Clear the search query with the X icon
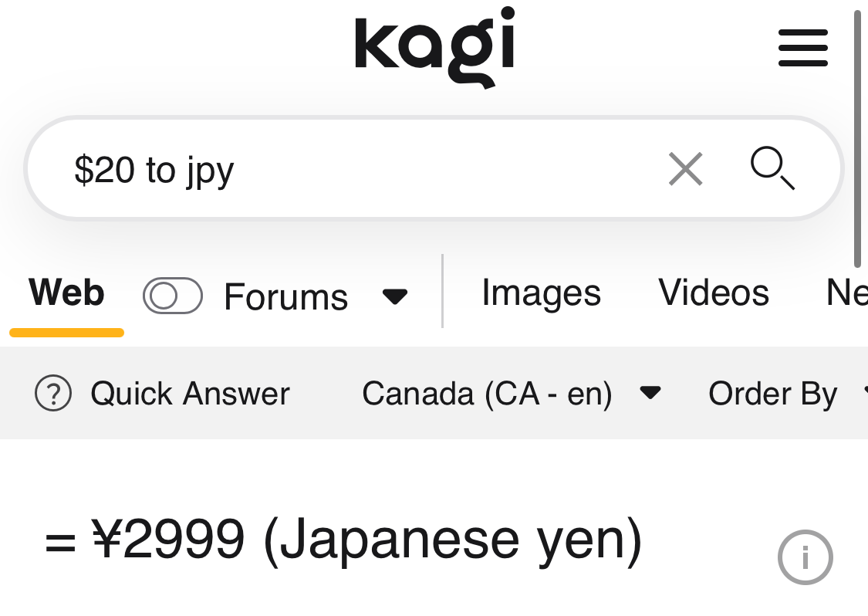The width and height of the screenshot is (868, 616). pos(685,169)
